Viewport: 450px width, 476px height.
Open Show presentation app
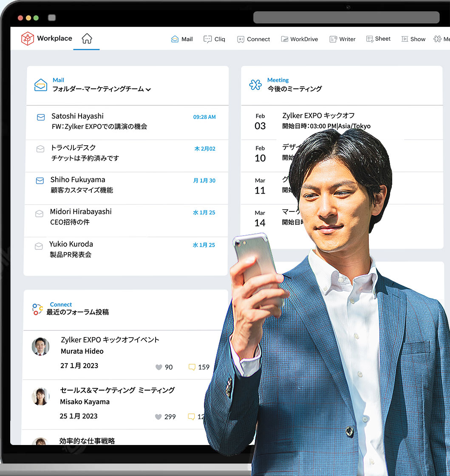tap(413, 39)
